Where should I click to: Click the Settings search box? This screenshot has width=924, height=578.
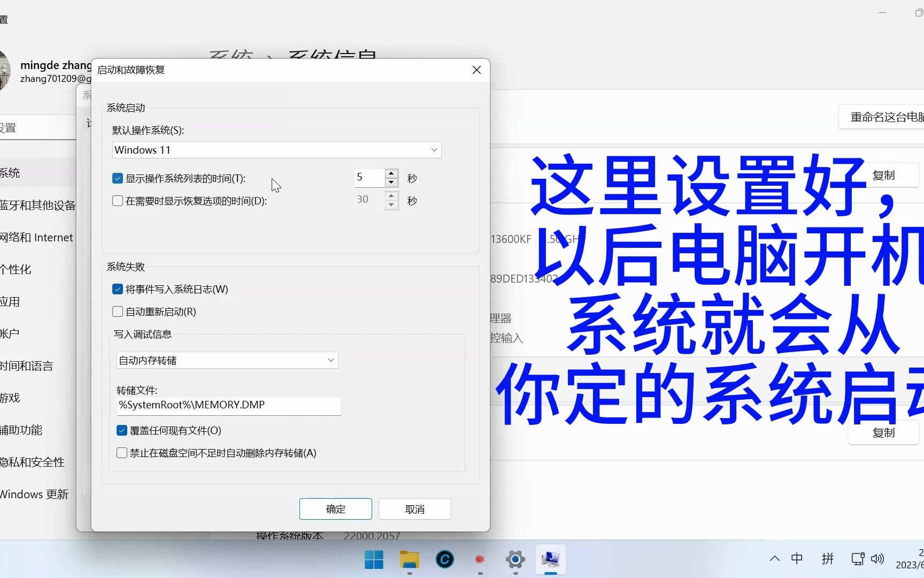pos(37,128)
